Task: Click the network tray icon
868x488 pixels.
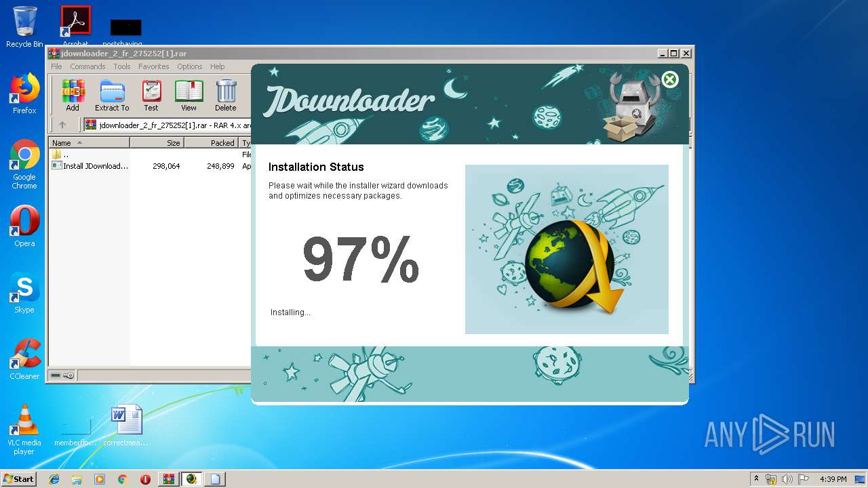Action: pos(771,479)
